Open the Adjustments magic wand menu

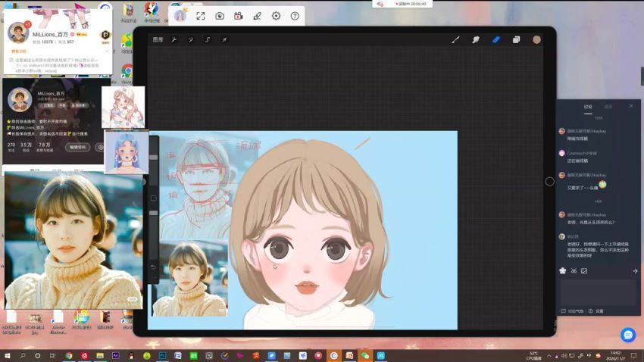tap(191, 39)
